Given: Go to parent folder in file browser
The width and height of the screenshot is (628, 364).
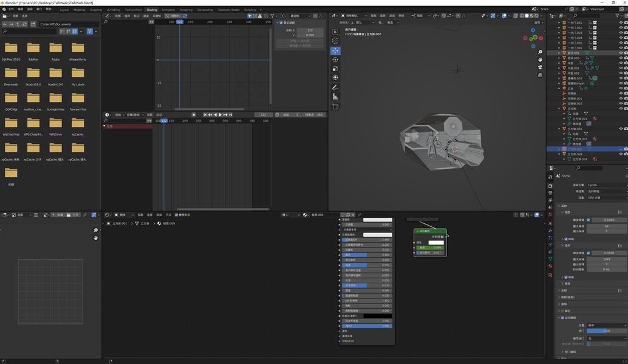Looking at the screenshot, I should [18, 24].
